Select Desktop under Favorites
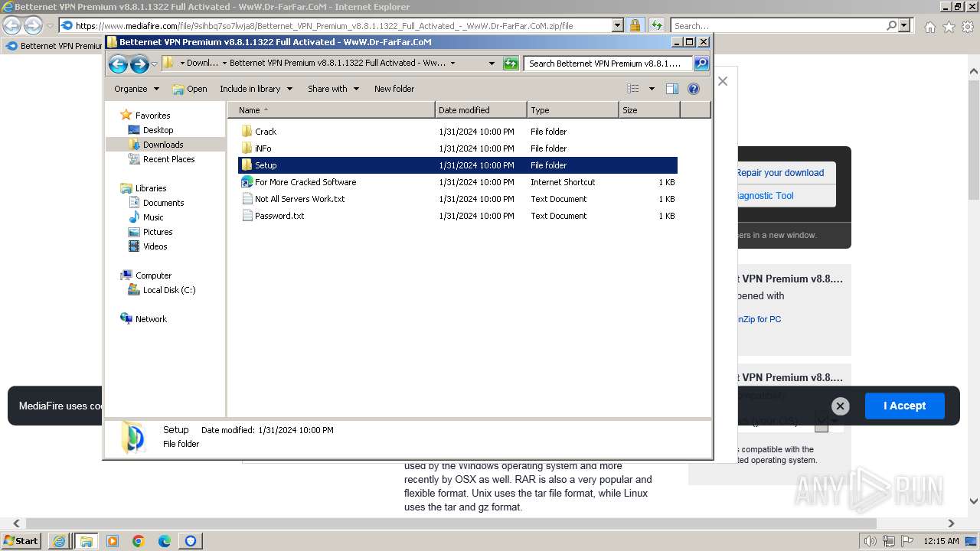The width and height of the screenshot is (980, 551). (x=158, y=130)
